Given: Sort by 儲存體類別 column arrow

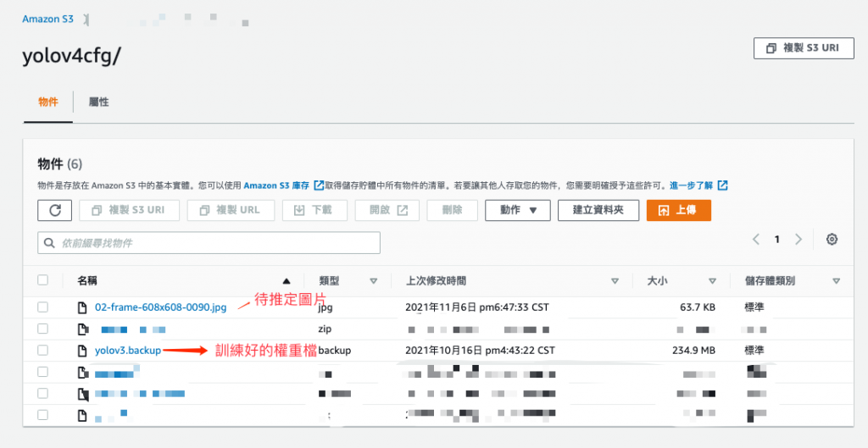Looking at the screenshot, I should [837, 281].
